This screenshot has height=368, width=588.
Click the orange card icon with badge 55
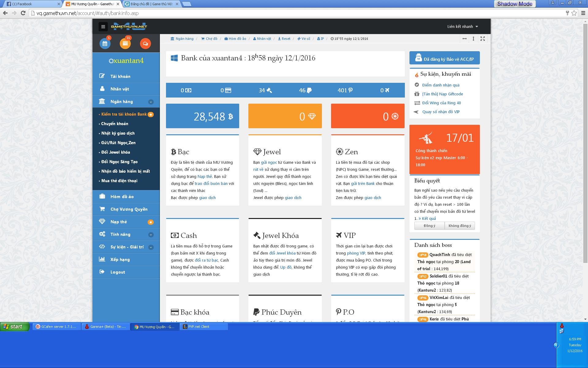[125, 44]
